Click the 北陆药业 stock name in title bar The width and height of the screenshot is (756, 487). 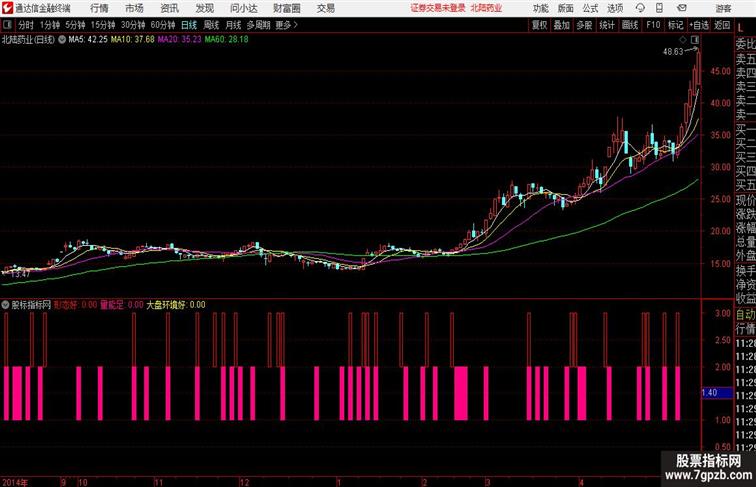pyautogui.click(x=486, y=8)
